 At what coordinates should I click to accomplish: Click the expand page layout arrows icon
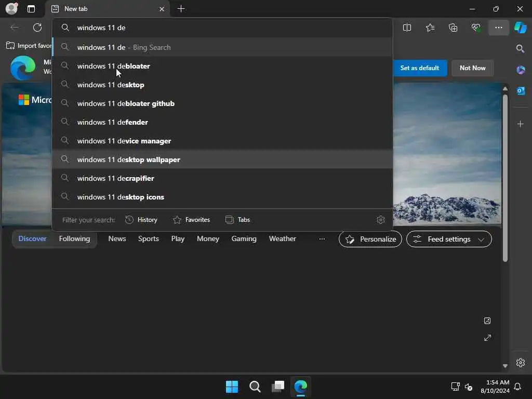[x=487, y=338]
